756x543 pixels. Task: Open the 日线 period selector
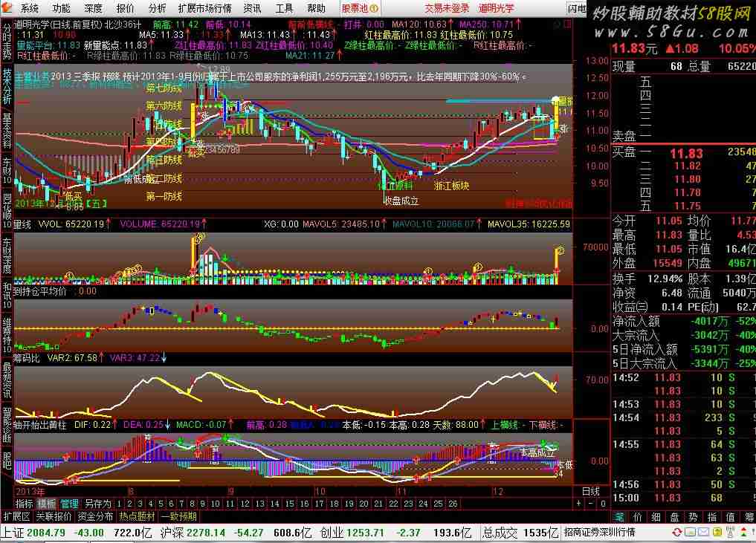pyautogui.click(x=591, y=491)
